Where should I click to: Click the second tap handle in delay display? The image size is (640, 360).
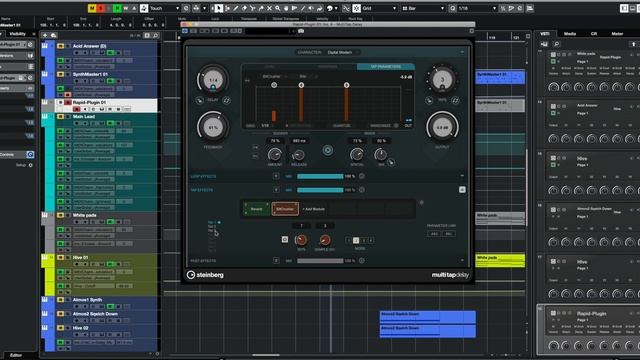(301, 85)
